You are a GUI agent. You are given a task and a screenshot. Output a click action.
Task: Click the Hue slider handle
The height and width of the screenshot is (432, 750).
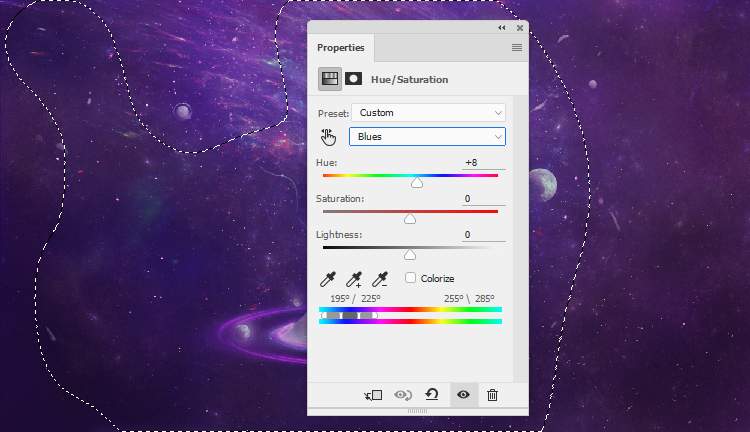pyautogui.click(x=417, y=183)
